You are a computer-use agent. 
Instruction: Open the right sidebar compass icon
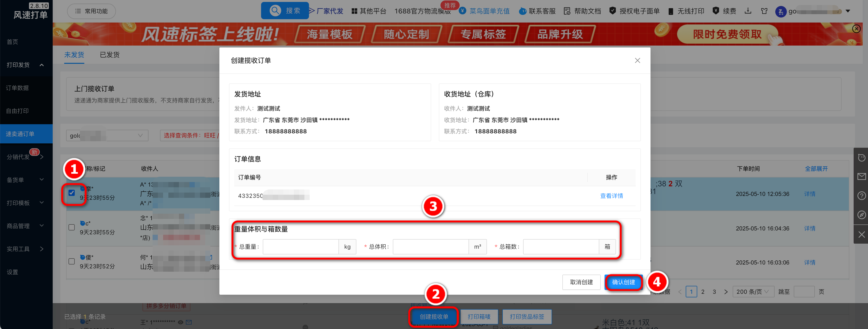click(x=861, y=215)
